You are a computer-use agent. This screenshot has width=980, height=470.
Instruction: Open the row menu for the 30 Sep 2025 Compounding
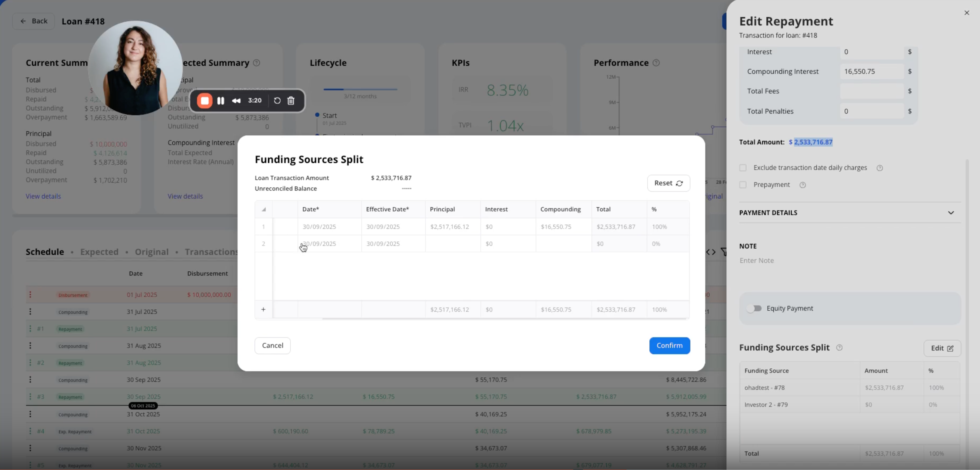coord(31,379)
